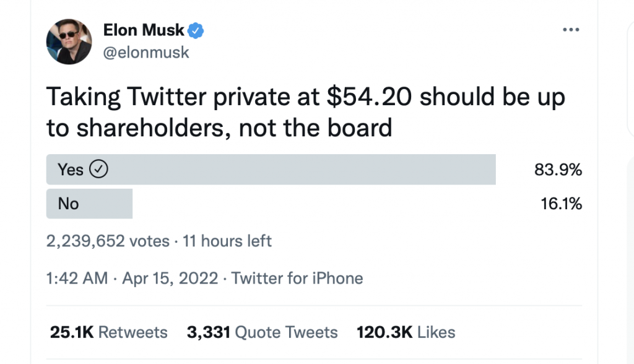
Task: Click the 83.9% poll percentage
Action: pos(558,170)
